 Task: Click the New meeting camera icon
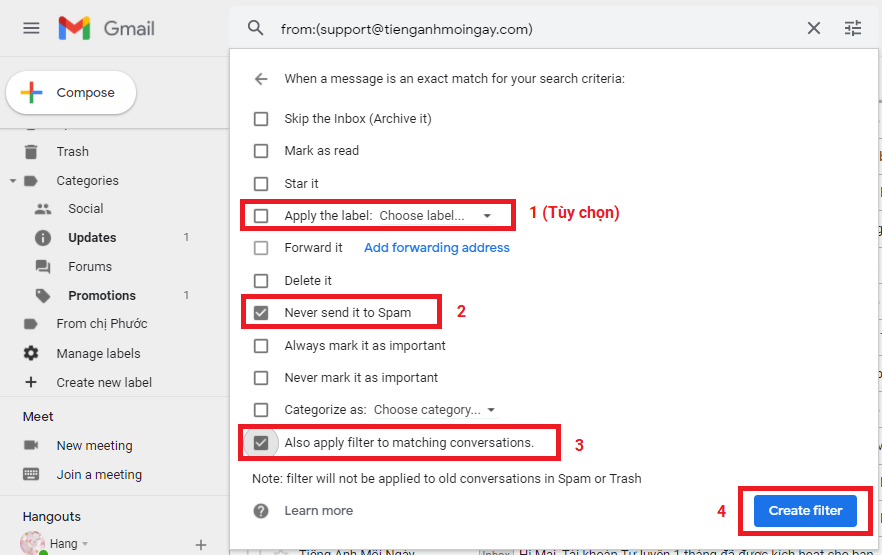pyautogui.click(x=31, y=445)
